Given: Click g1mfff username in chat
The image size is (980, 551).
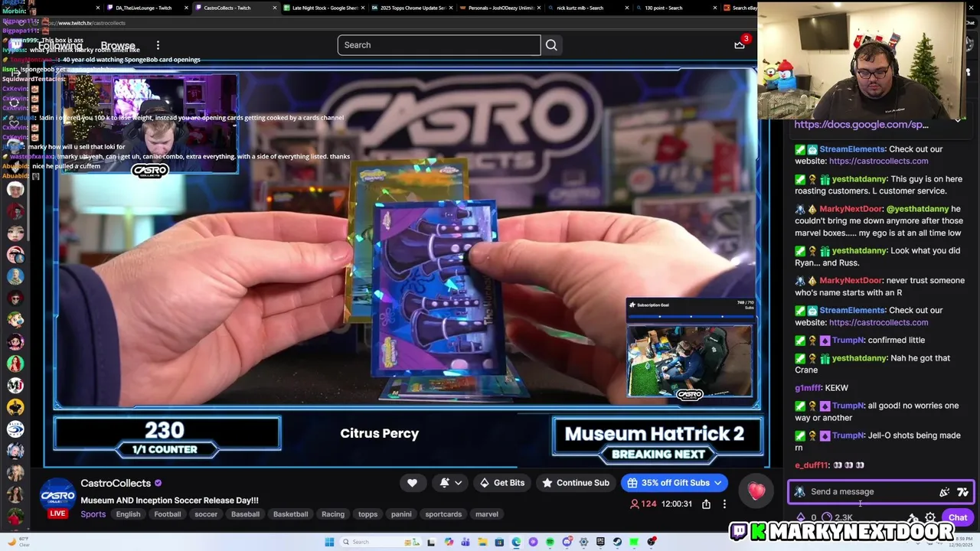Looking at the screenshot, I should (807, 388).
